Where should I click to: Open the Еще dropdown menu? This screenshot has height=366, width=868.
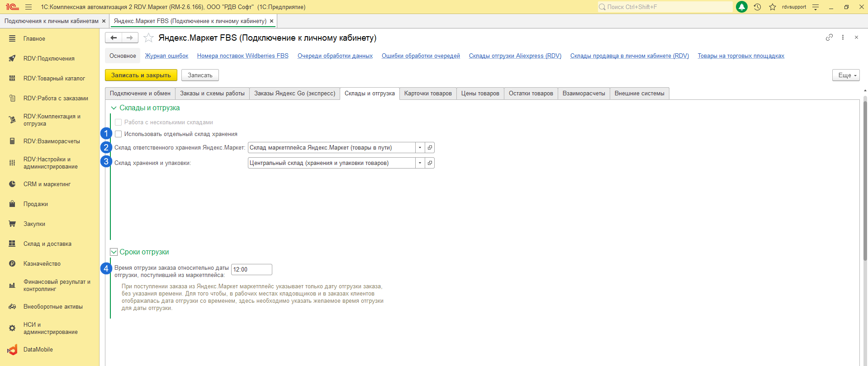click(x=846, y=75)
